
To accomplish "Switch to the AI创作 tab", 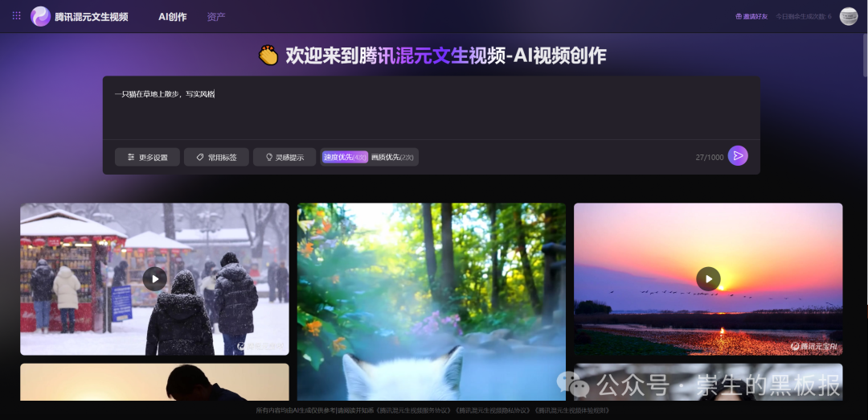I will 173,17.
